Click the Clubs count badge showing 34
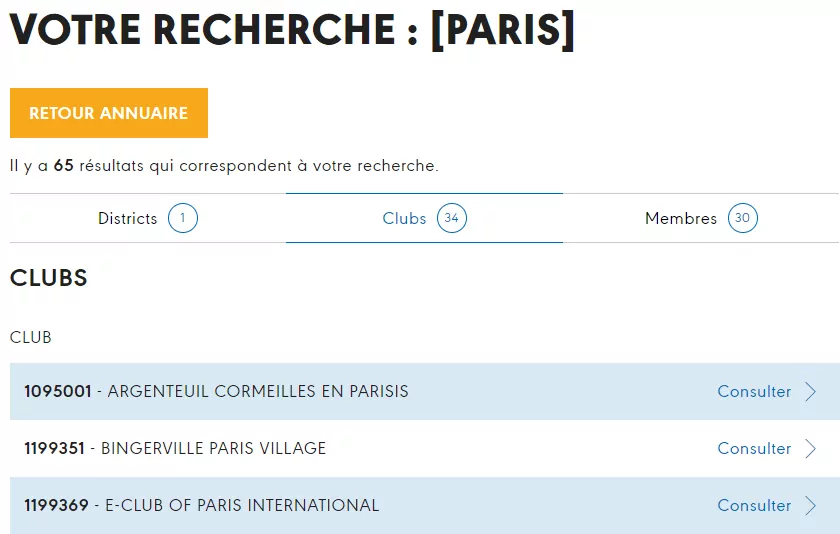Screen dimensions: 840x534 click(x=452, y=218)
